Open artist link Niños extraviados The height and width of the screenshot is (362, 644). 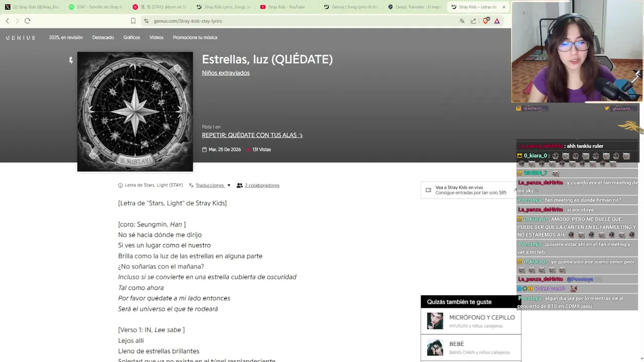[x=226, y=73]
